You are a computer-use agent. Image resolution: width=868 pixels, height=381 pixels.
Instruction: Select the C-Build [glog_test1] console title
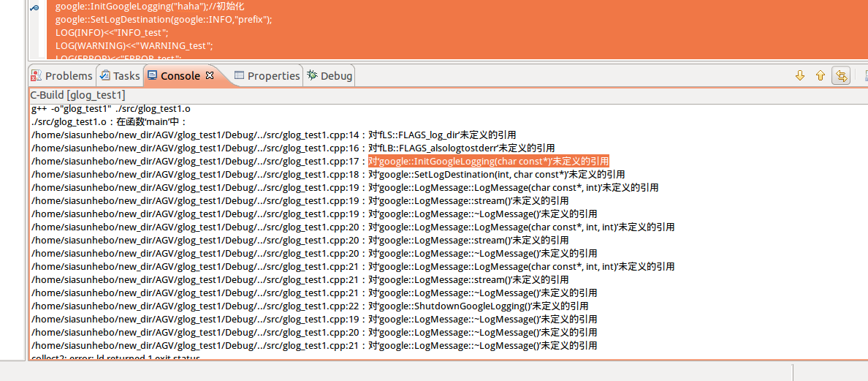click(x=77, y=94)
